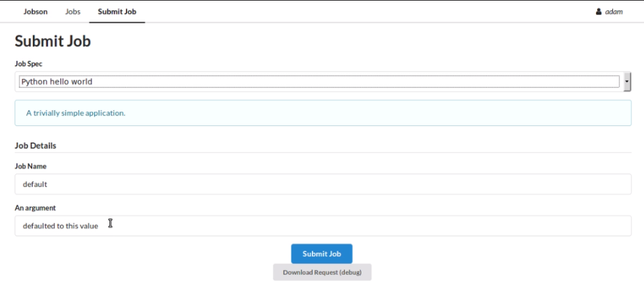The height and width of the screenshot is (285, 644).
Task: Click the divider line under Job Details
Action: coord(323,153)
